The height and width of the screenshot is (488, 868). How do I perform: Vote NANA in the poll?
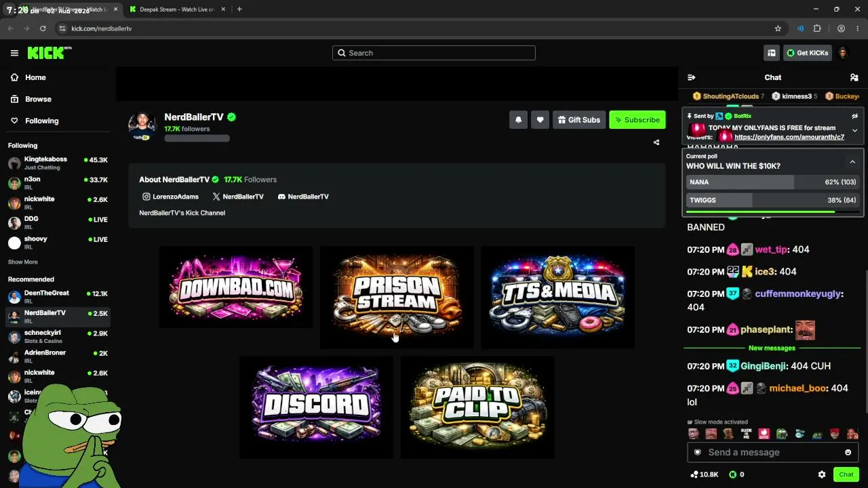point(772,182)
